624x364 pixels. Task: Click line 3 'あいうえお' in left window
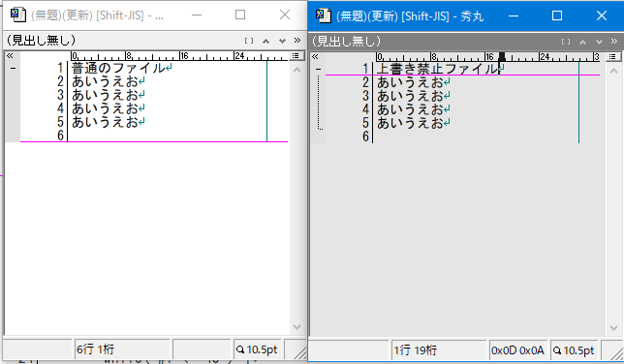[x=105, y=95]
